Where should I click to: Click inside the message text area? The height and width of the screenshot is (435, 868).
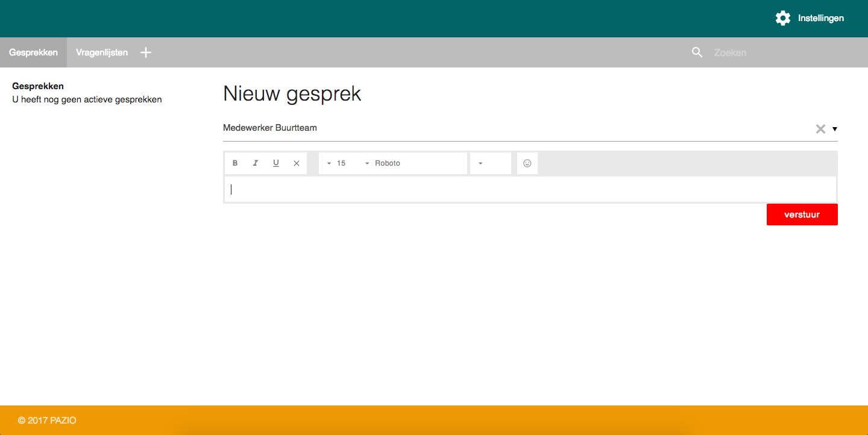point(530,190)
